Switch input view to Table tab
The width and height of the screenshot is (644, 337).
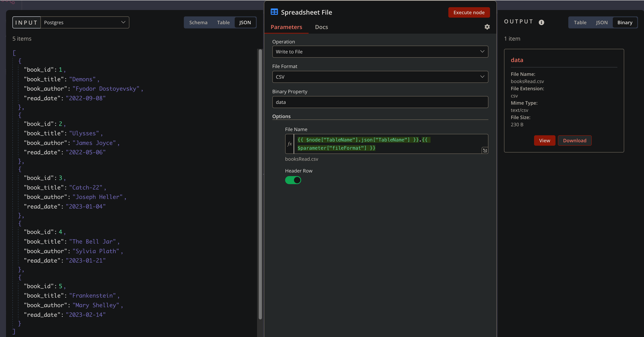coord(223,22)
